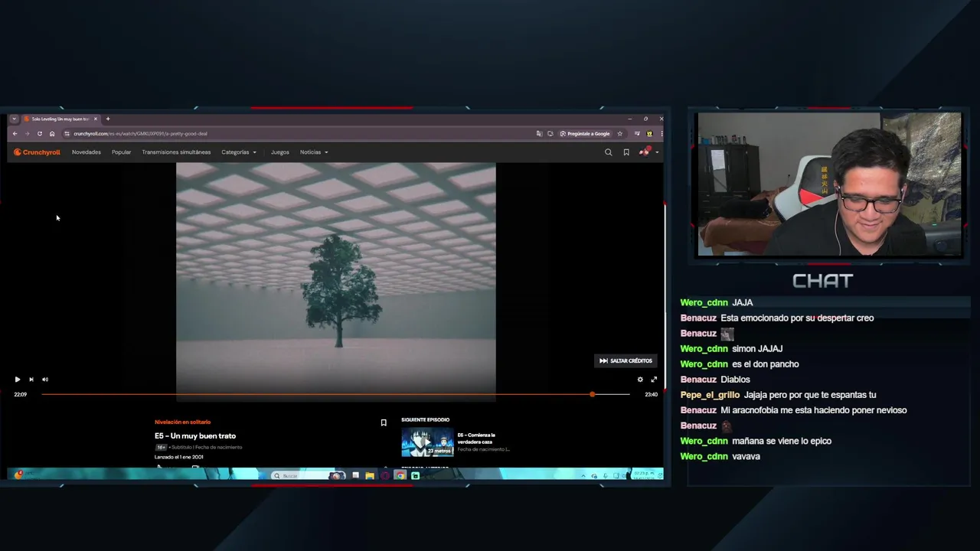Click E5 – Un muy buen trato title
Screen dimensions: 980x551
(x=195, y=435)
